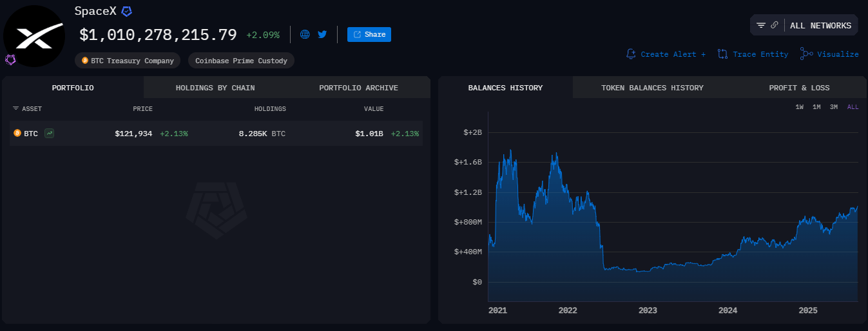
Task: Select the 1M time range
Action: 816,107
